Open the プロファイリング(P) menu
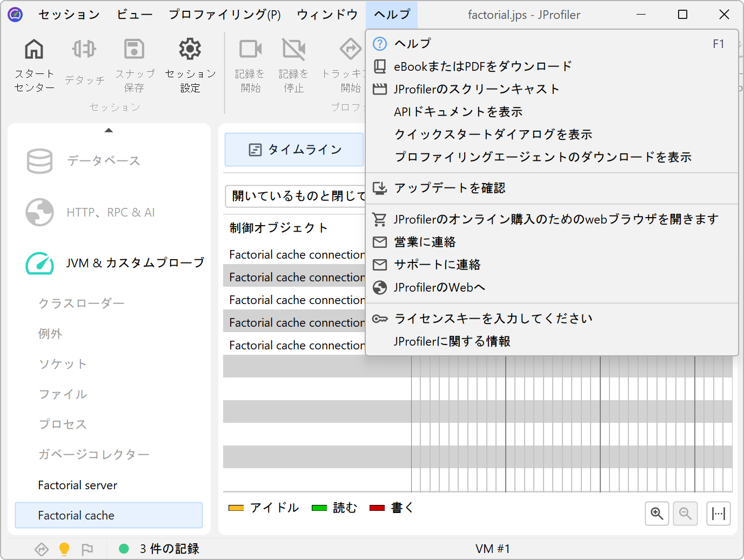744x560 pixels. pos(224,15)
